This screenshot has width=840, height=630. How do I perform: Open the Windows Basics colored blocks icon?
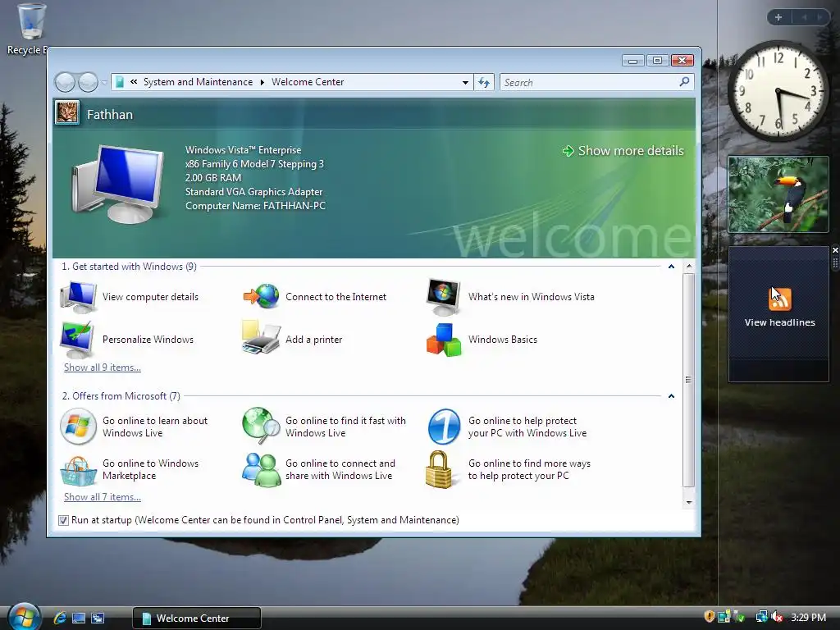[444, 340]
